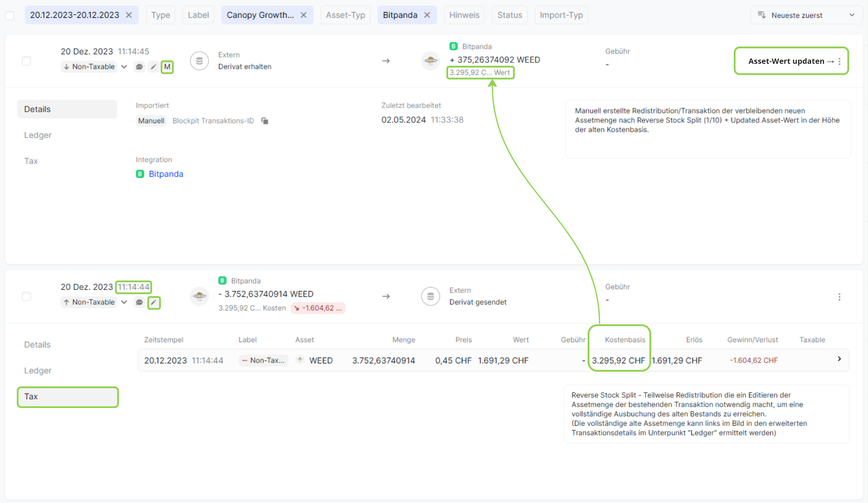Open three-dot menu for Derivat erhalten transaction
The height and width of the screenshot is (503, 868).
839,61
